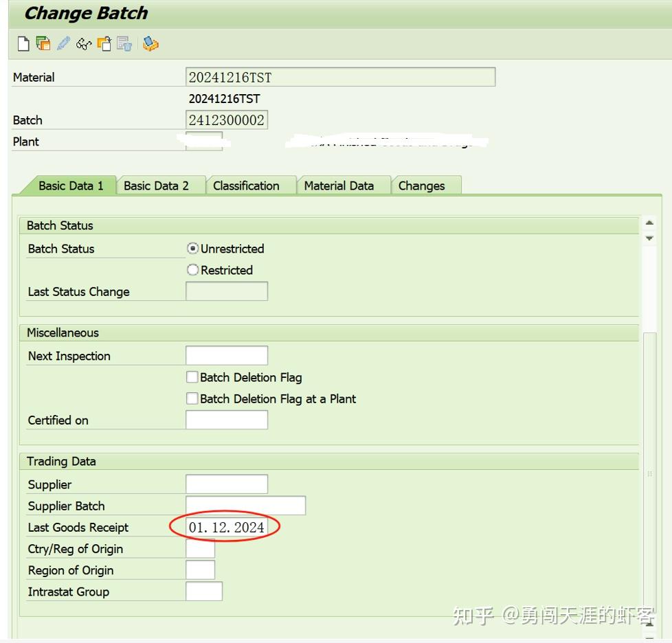Select the Change (pencil) toolbar icon
This screenshot has width=672, height=643.
click(x=63, y=44)
